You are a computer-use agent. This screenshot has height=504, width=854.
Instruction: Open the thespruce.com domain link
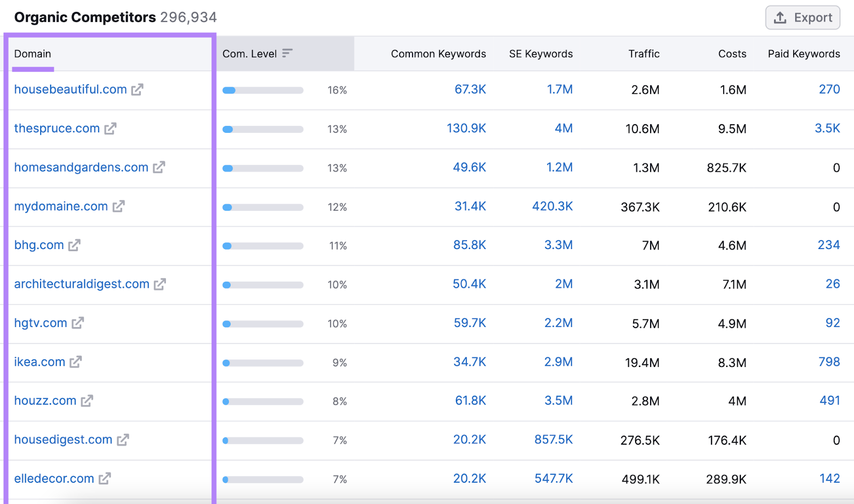pyautogui.click(x=57, y=129)
